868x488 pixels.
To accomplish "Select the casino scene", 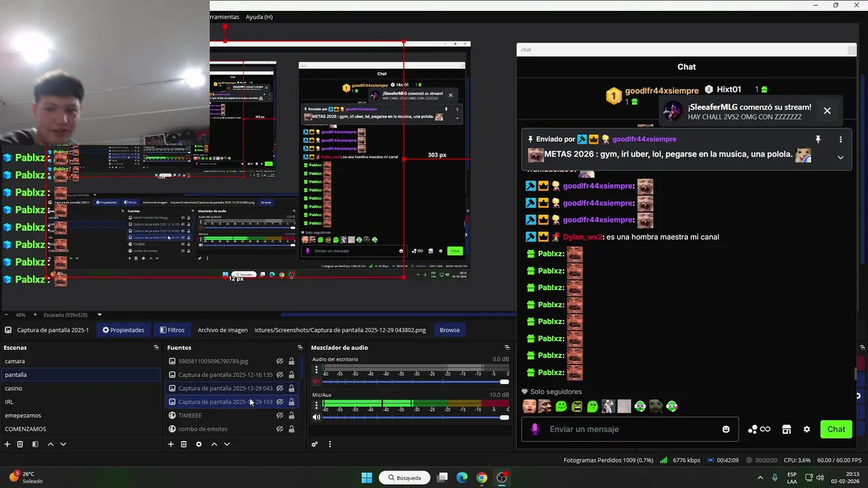I will (x=80, y=388).
